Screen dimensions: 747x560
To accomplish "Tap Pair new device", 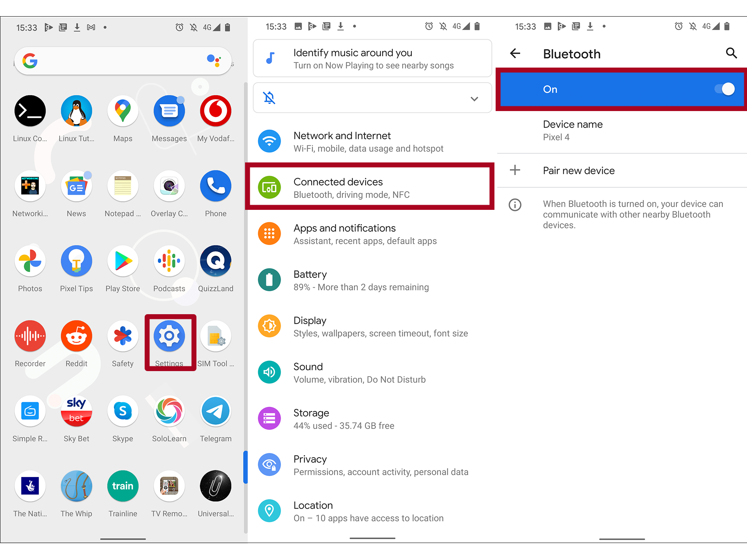I will point(579,170).
